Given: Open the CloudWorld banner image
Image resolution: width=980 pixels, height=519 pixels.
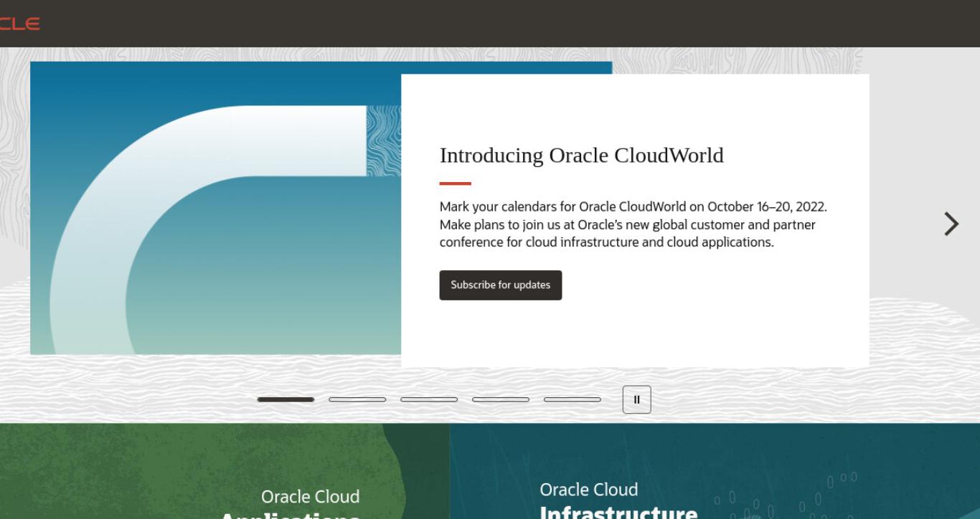Looking at the screenshot, I should click(215, 208).
